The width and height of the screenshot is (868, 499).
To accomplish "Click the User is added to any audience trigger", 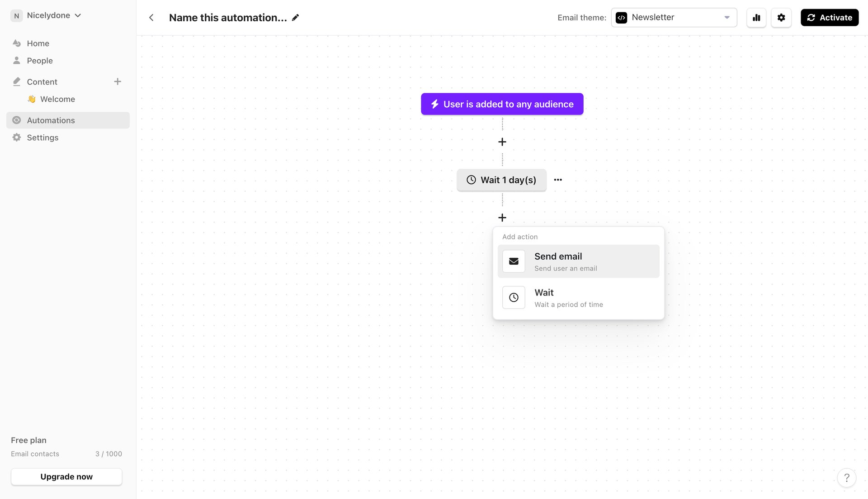I will [x=502, y=104].
